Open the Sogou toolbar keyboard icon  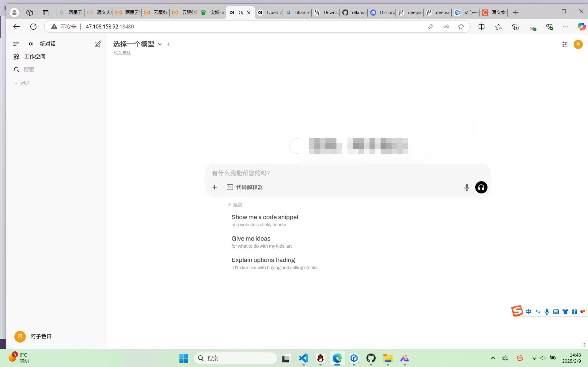pyautogui.click(x=556, y=312)
